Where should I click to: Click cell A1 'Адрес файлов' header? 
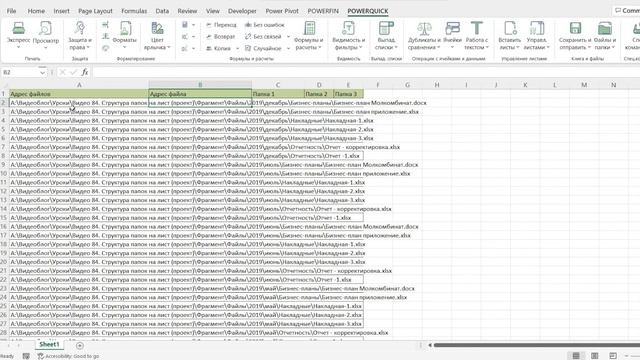point(79,94)
